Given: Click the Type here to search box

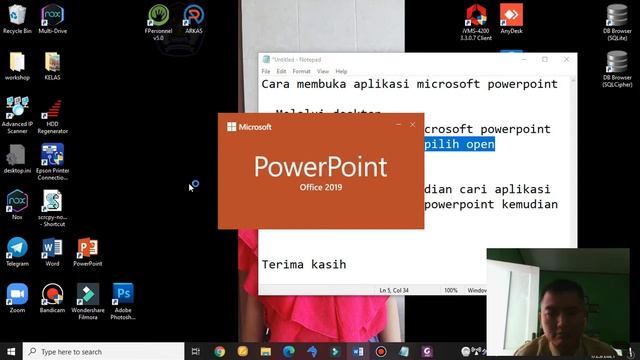Looking at the screenshot, I should coord(103,351).
